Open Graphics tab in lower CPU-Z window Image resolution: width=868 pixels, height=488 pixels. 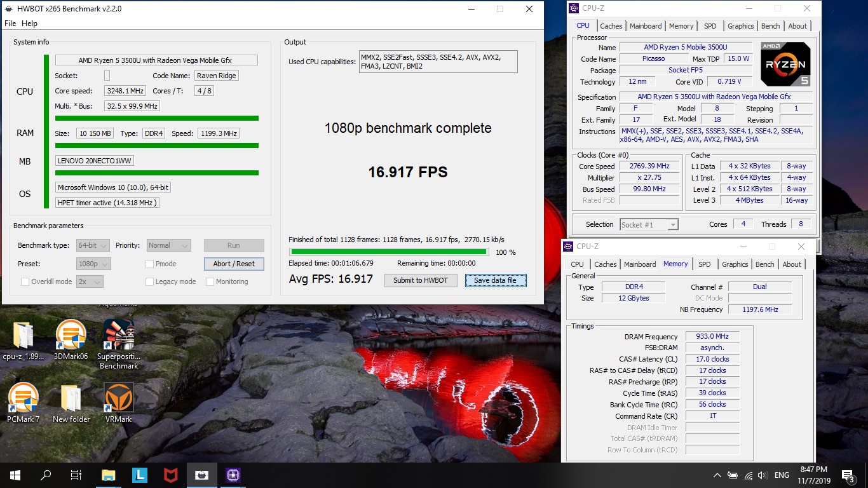(735, 264)
